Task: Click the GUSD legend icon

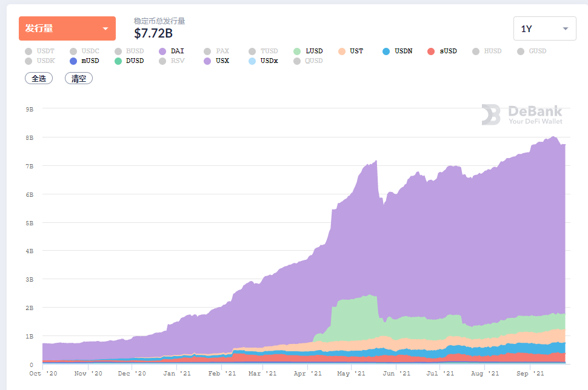Action: [x=520, y=51]
